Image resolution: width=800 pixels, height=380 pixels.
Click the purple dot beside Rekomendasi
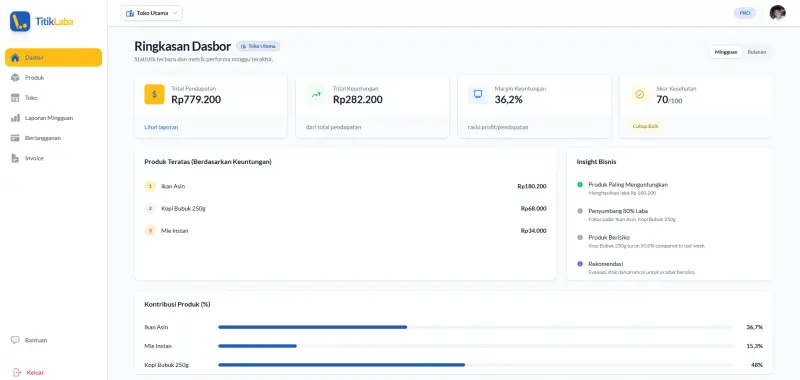580,264
